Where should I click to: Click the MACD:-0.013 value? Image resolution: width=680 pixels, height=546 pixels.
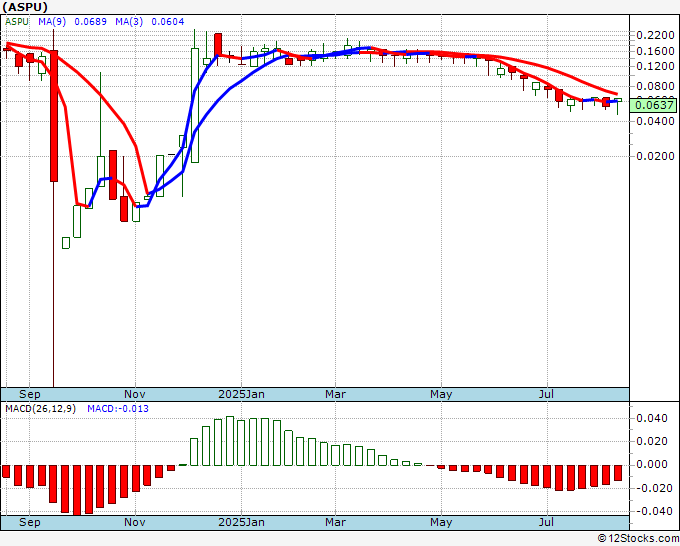coord(118,409)
